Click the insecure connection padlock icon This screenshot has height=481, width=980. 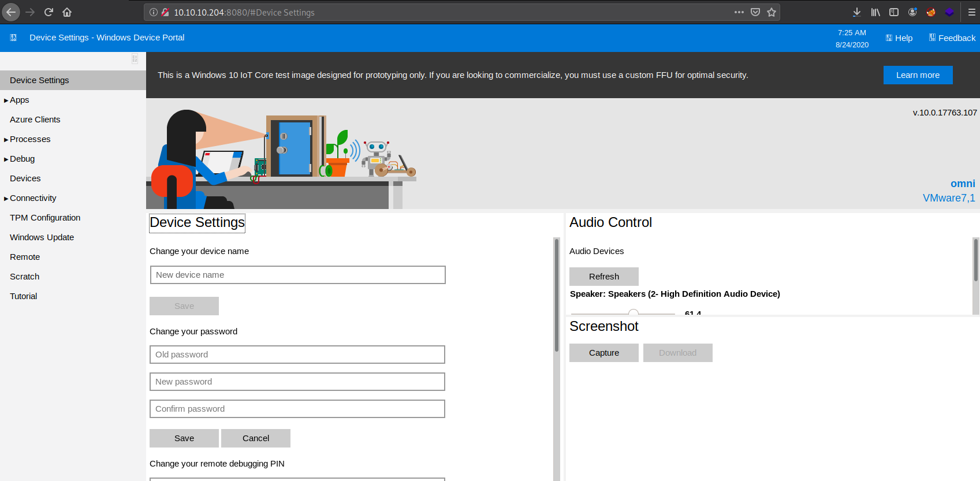pyautogui.click(x=165, y=12)
